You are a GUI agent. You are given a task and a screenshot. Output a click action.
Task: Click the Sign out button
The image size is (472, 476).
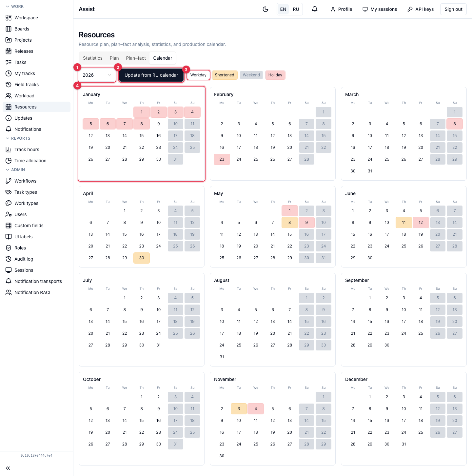pyautogui.click(x=454, y=9)
